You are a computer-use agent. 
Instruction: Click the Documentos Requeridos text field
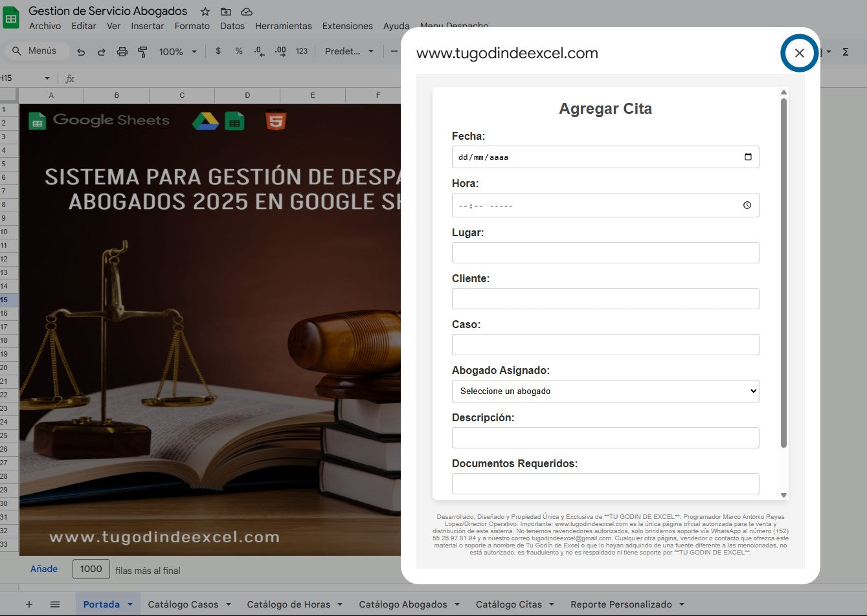[605, 483]
